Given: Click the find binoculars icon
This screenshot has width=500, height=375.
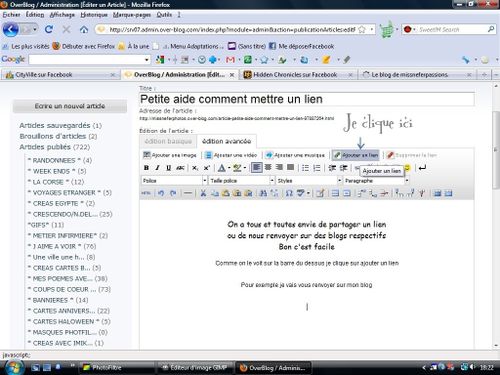Looking at the screenshot, I should tap(263, 193).
